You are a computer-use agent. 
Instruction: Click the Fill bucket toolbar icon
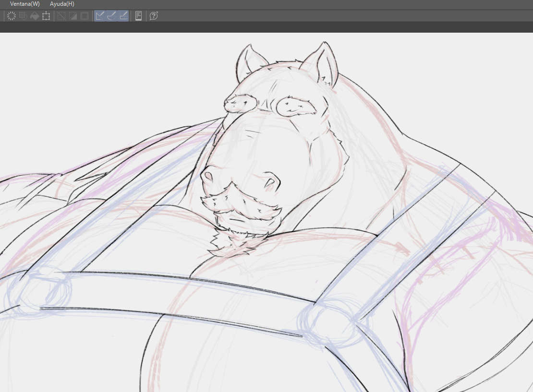(x=35, y=16)
